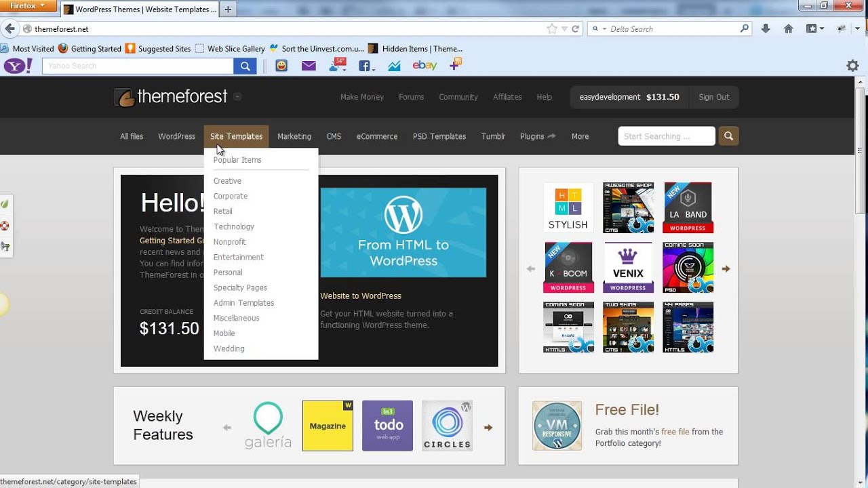Open the eBay shortcut in Yahoo toolbar
The height and width of the screenshot is (488, 868).
(x=425, y=66)
